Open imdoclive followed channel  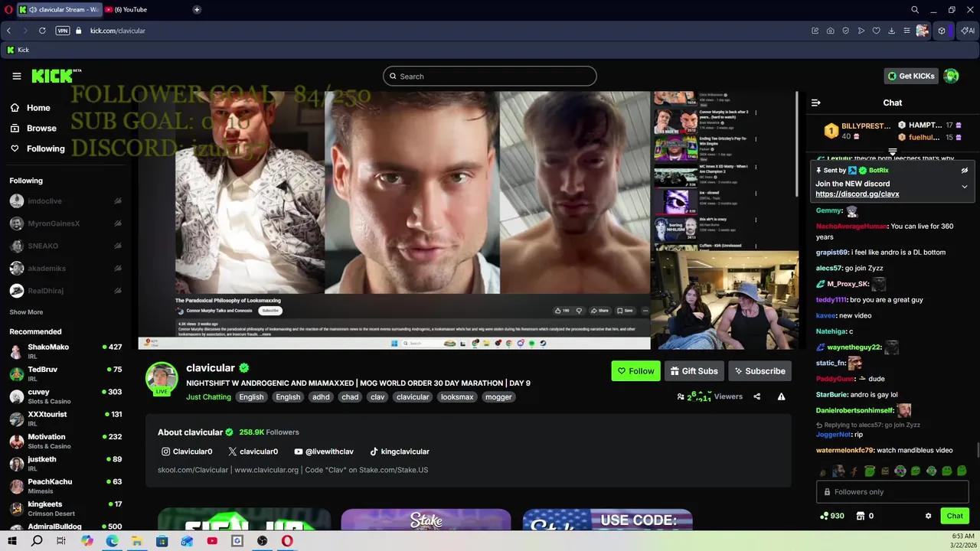[x=66, y=201]
